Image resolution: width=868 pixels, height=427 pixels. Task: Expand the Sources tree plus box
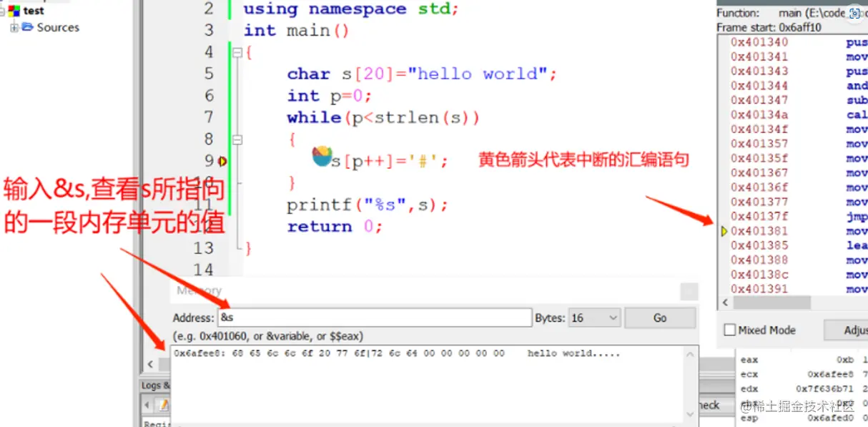point(14,27)
